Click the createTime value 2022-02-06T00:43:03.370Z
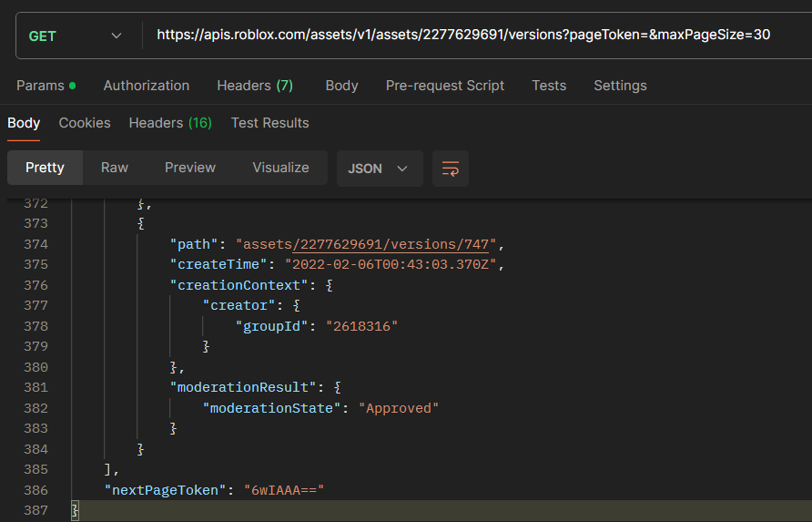Viewport: 812px width, 522px height. [391, 264]
